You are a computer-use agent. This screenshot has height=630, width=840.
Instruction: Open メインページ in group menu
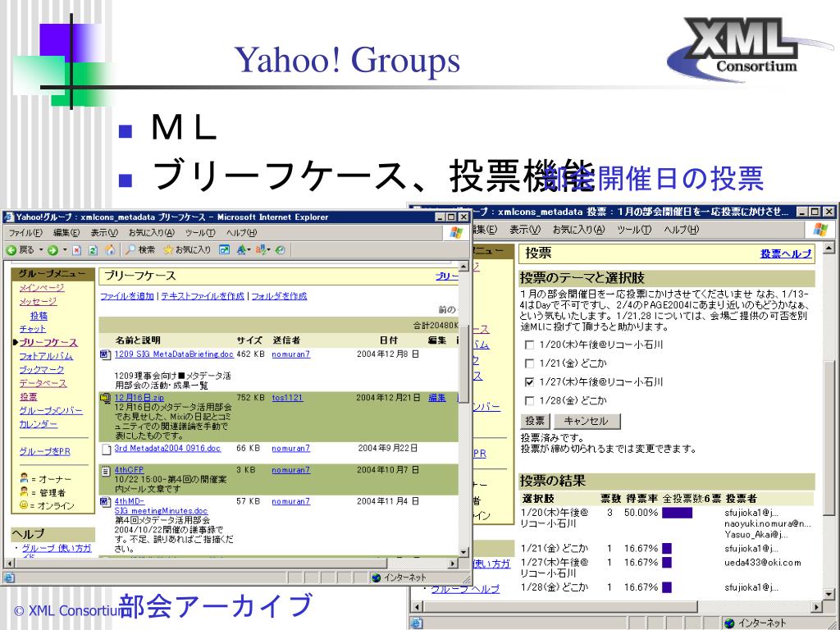tap(42, 288)
